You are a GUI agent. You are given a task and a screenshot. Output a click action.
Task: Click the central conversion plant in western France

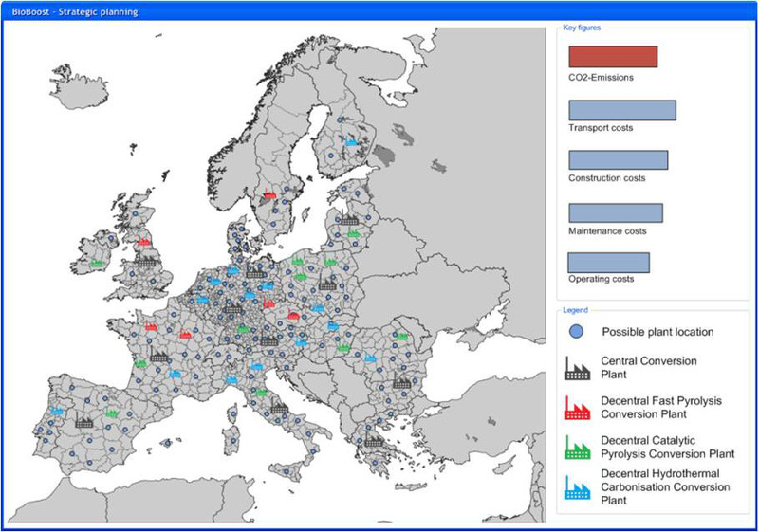[158, 356]
